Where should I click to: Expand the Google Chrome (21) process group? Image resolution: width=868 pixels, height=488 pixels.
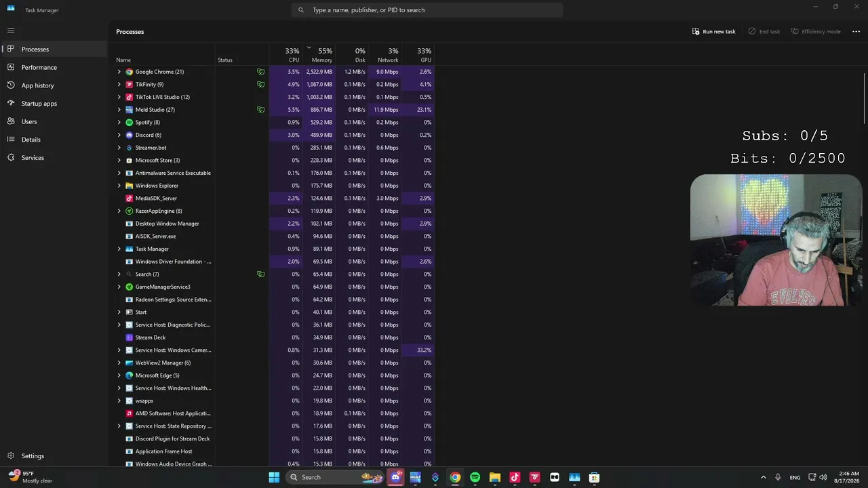[119, 72]
